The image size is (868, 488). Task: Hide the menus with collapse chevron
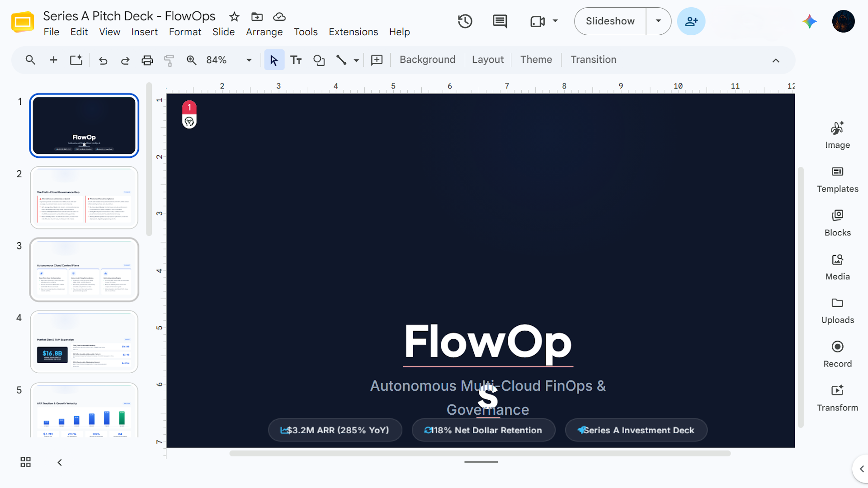click(x=776, y=60)
